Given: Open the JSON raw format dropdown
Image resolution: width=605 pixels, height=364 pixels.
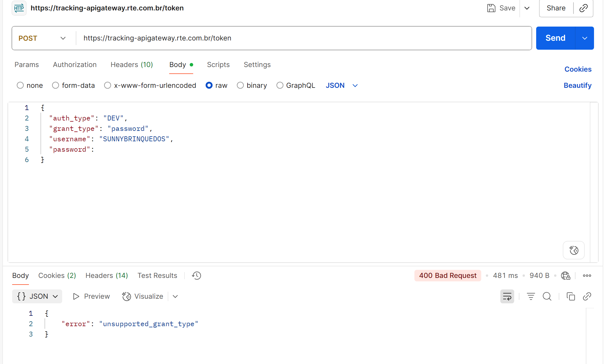Looking at the screenshot, I should click(x=342, y=86).
